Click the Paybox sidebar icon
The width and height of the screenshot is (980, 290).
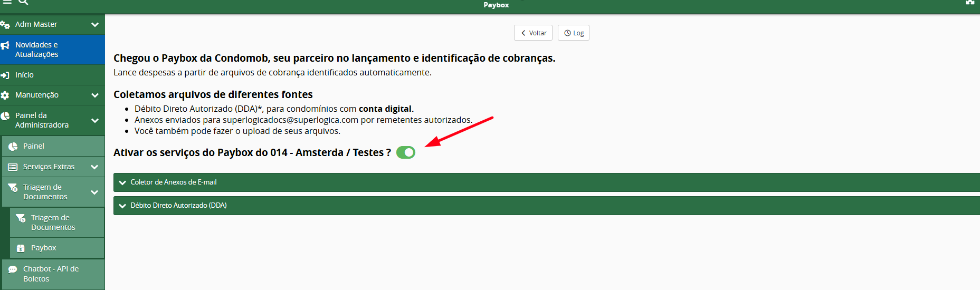coord(21,248)
